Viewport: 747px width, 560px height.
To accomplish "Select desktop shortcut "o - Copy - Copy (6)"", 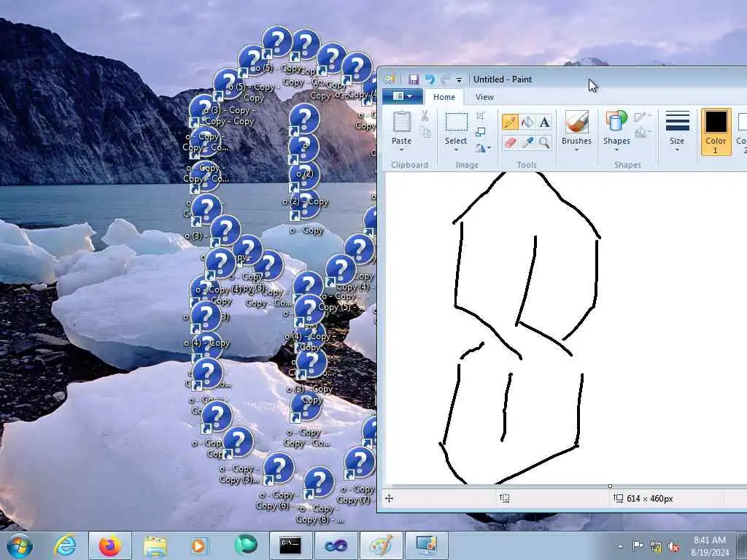I will (x=277, y=481).
